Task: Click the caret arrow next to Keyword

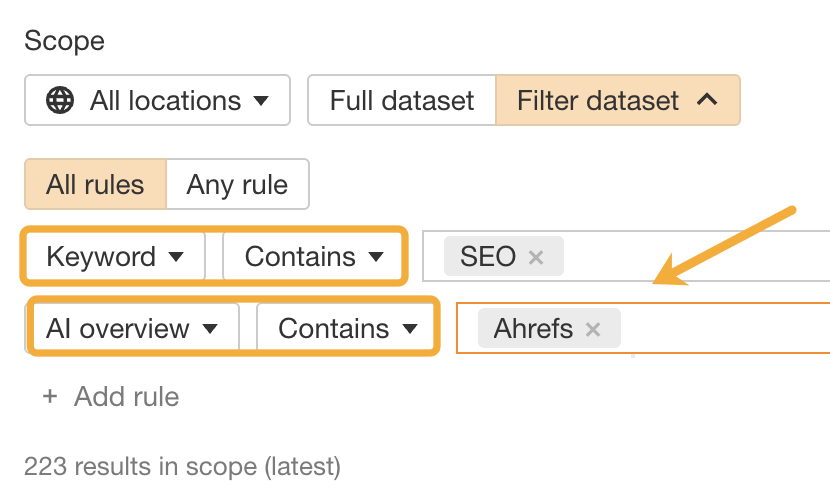Action: tap(176, 257)
